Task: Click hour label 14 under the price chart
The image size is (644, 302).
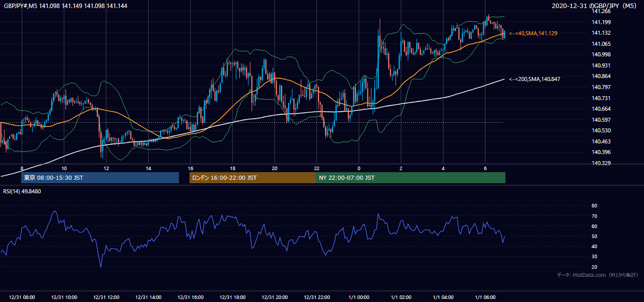Action: [x=148, y=168]
